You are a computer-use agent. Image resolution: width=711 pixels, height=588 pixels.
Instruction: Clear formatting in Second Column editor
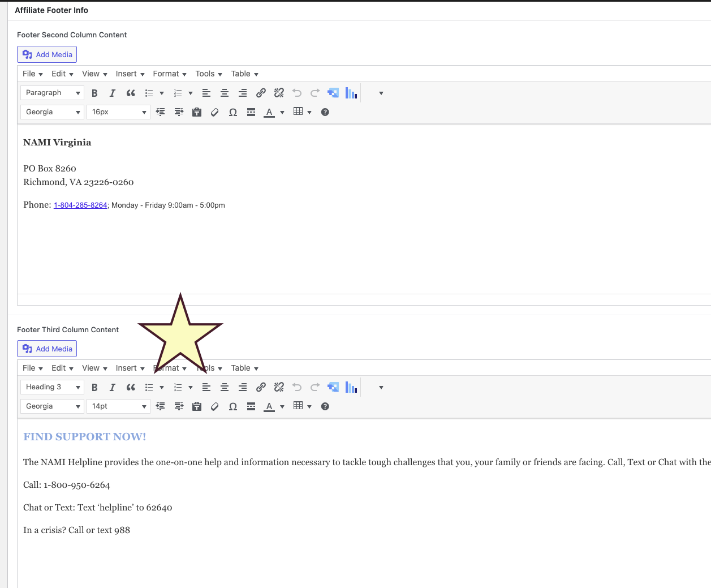point(215,112)
